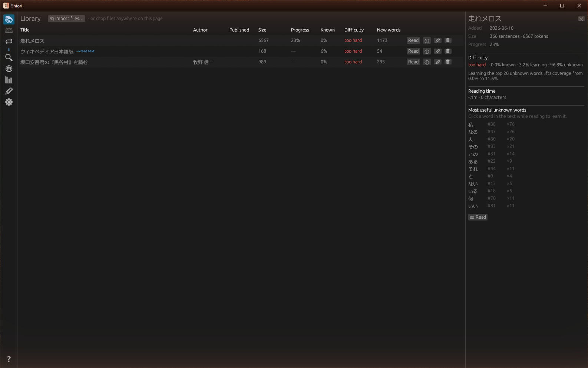Close the 走れメロス details panel

point(581,19)
